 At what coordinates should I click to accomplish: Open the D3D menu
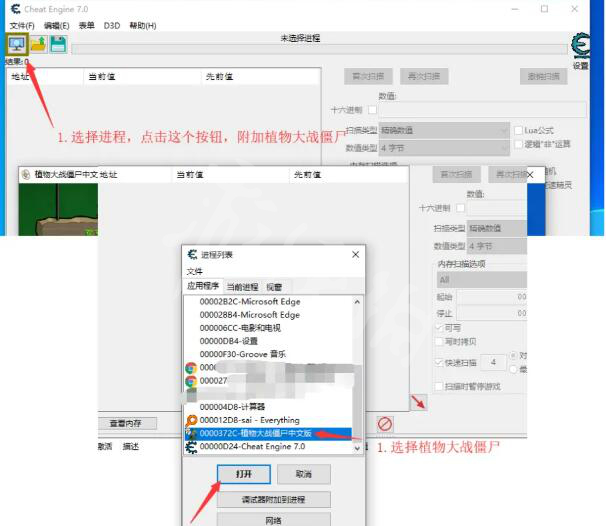[x=112, y=26]
